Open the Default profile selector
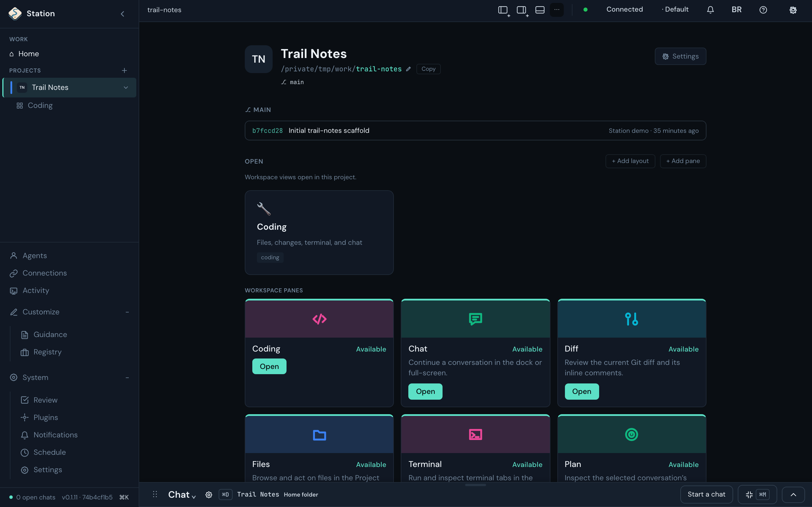Image resolution: width=812 pixels, height=507 pixels. point(675,10)
